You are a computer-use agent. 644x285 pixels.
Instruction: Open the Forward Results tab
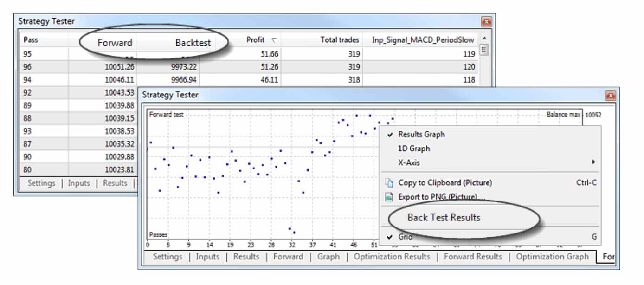(473, 257)
